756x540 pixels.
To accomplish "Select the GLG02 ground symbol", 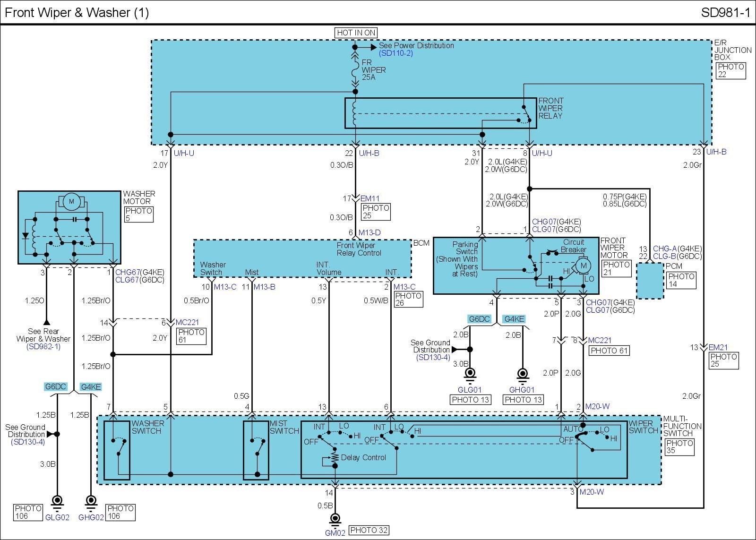I will [x=57, y=501].
